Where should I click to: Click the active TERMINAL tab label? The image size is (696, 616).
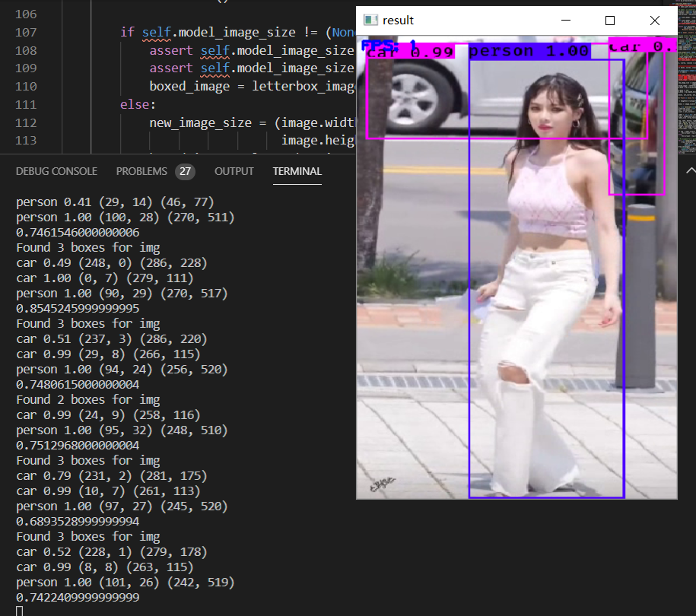(297, 171)
